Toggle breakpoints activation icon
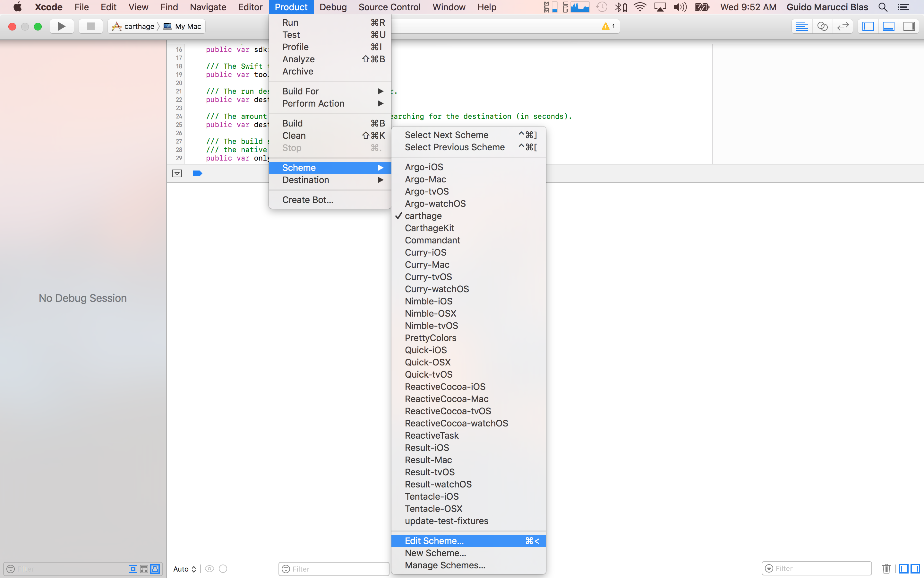This screenshot has height=578, width=924. coord(197,173)
